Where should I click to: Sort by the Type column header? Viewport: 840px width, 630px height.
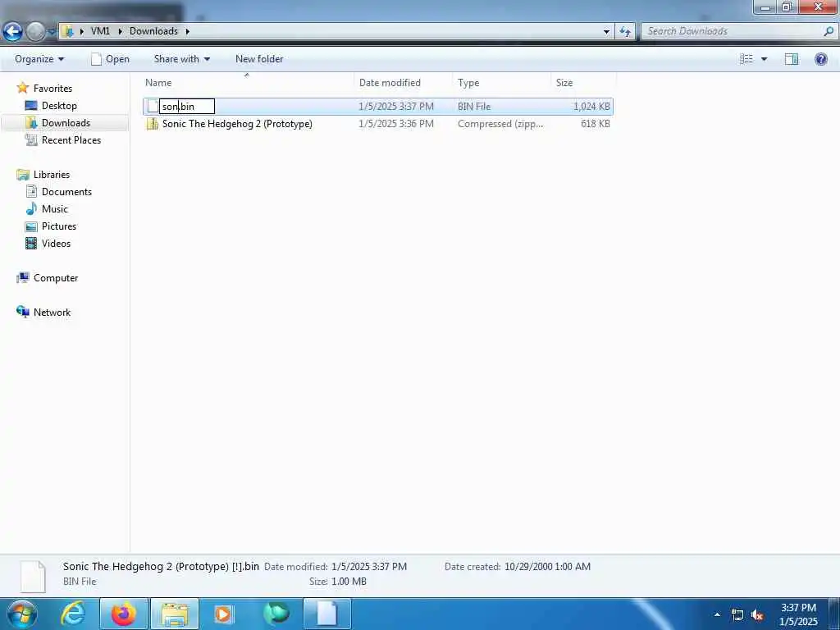coord(501,83)
